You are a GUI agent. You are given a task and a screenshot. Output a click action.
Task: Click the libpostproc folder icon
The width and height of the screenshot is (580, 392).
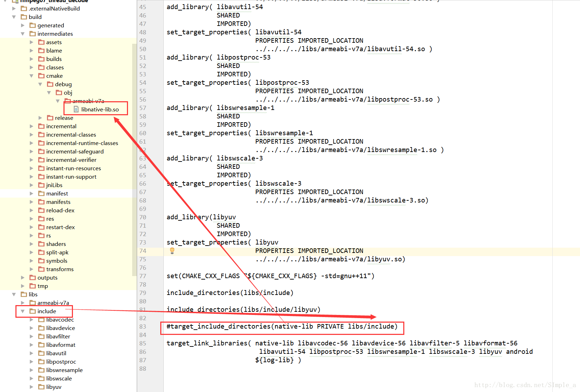click(x=41, y=362)
